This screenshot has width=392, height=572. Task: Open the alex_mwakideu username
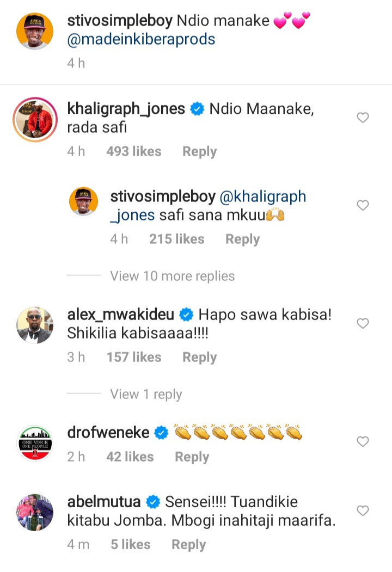120,315
